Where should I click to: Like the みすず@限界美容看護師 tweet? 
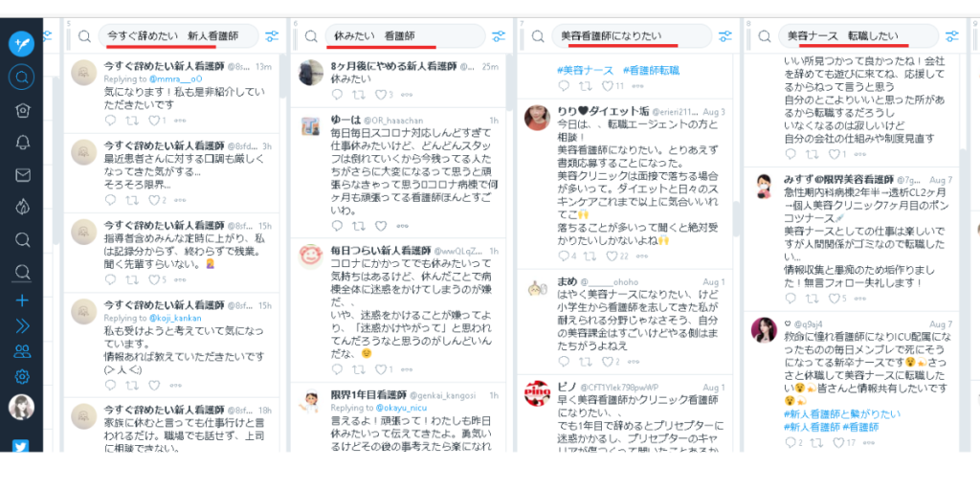coord(835,299)
